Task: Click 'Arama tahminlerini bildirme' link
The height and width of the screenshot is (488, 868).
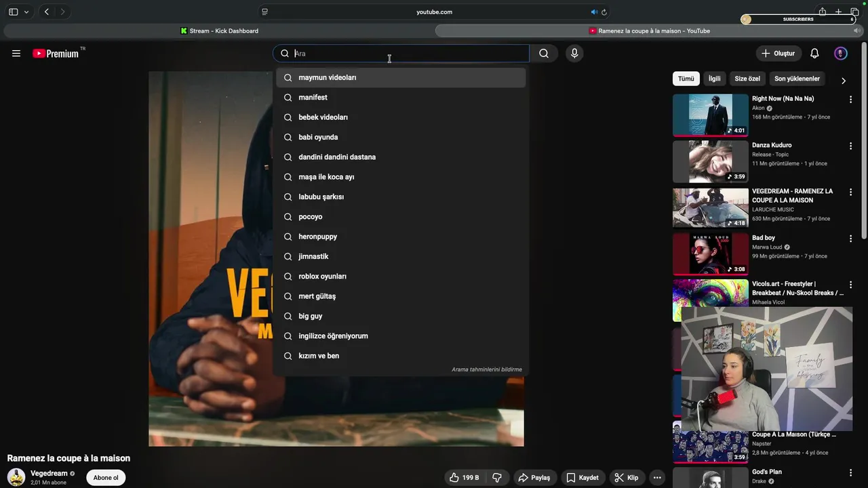Action: coord(487,369)
